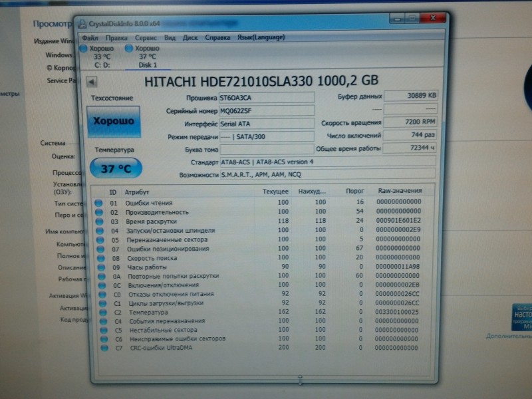This screenshot has width=532, height=399.
Task: Click status icon for 09 Часы работы
Action: (x=102, y=267)
